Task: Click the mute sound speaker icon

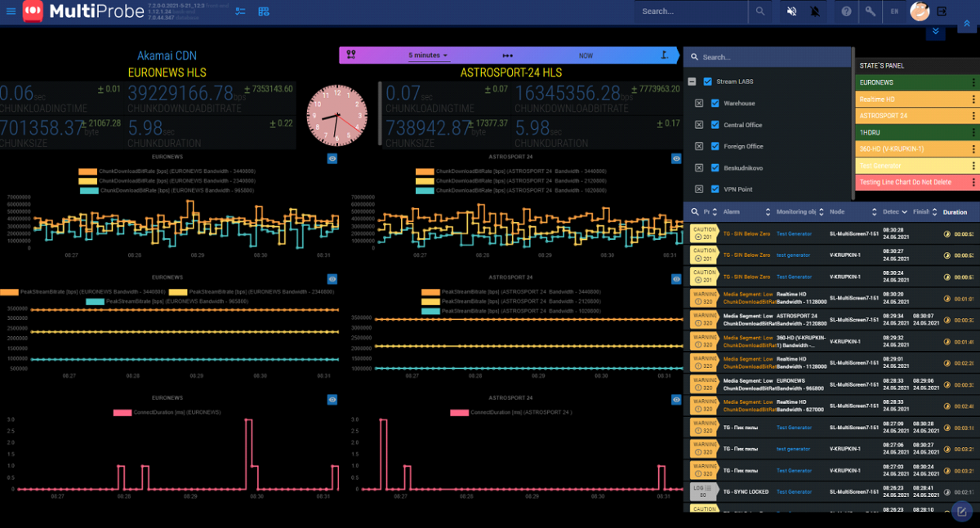Action: 791,11
